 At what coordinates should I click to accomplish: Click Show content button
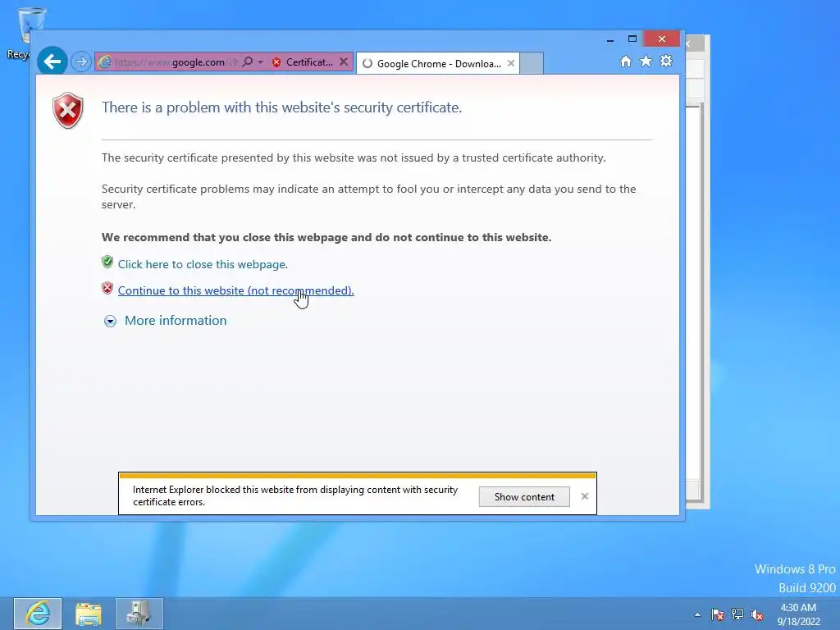(524, 496)
